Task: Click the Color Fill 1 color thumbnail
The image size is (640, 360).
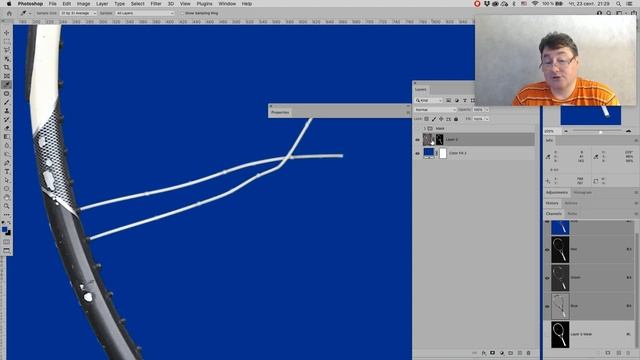Action: [x=429, y=153]
